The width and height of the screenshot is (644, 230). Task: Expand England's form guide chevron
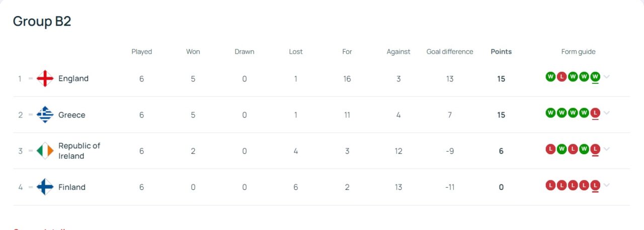pos(607,77)
